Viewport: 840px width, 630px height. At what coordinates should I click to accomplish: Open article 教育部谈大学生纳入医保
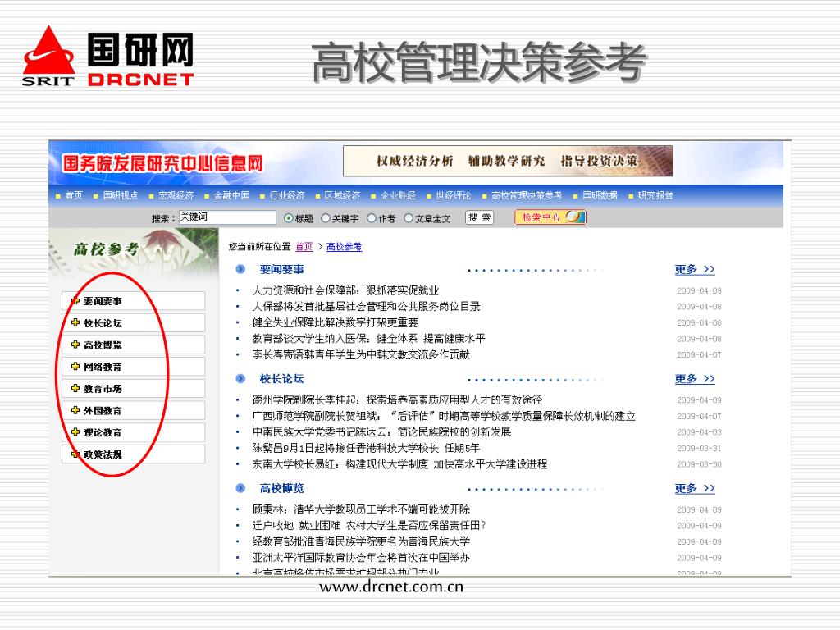click(368, 339)
